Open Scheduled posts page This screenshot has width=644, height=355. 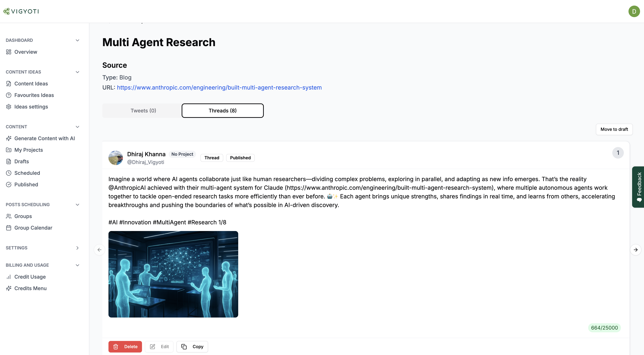[27, 173]
